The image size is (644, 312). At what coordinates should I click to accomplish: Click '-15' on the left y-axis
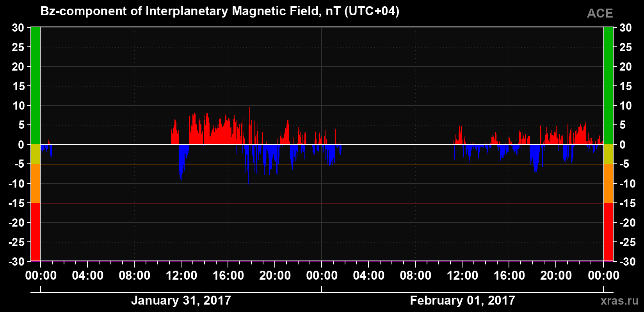click(x=16, y=203)
